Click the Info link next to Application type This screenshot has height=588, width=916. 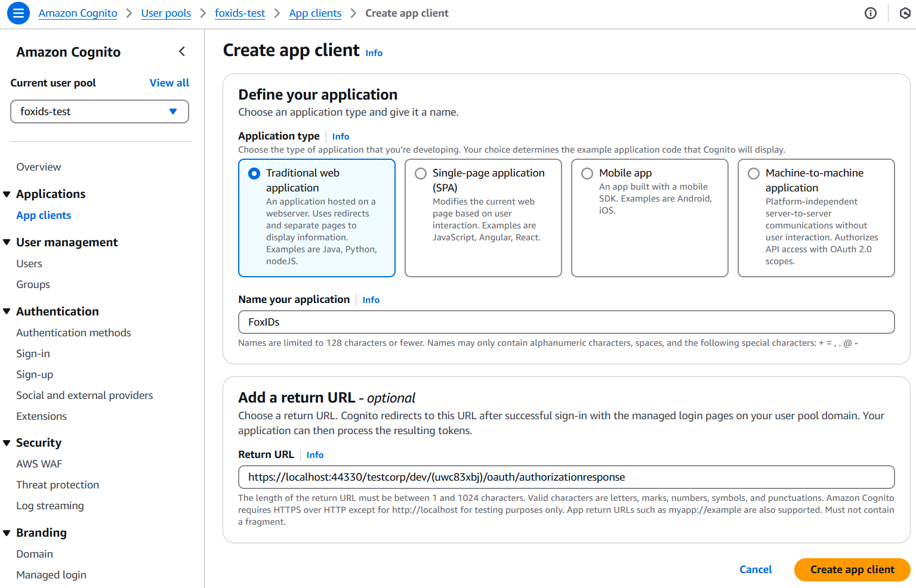340,136
